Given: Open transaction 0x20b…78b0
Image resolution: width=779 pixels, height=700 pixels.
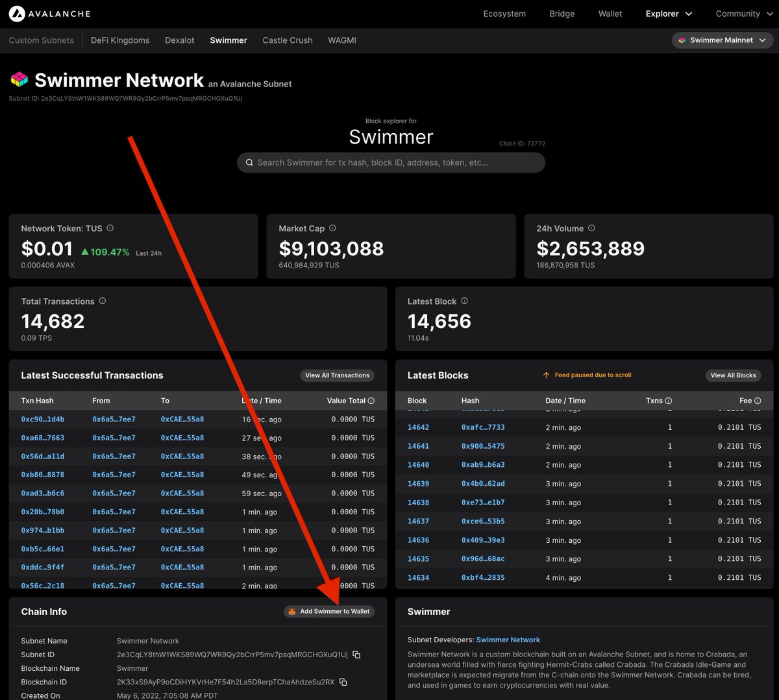Looking at the screenshot, I should tap(43, 512).
